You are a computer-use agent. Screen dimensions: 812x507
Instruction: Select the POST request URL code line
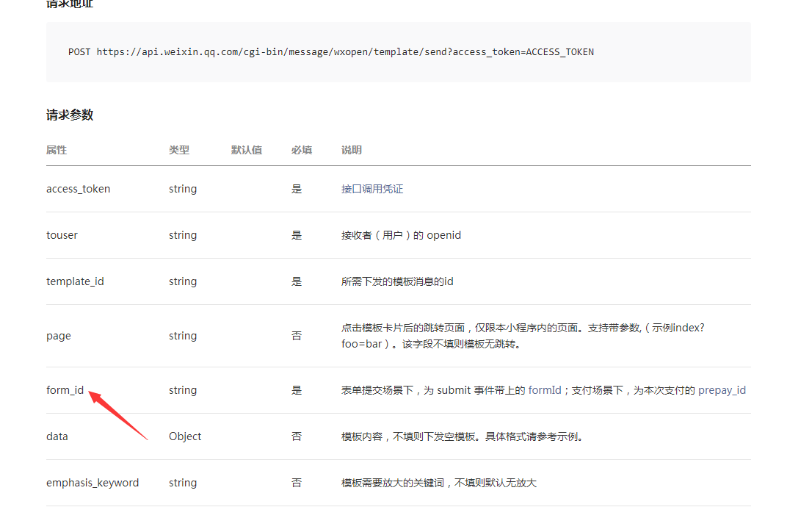click(331, 52)
